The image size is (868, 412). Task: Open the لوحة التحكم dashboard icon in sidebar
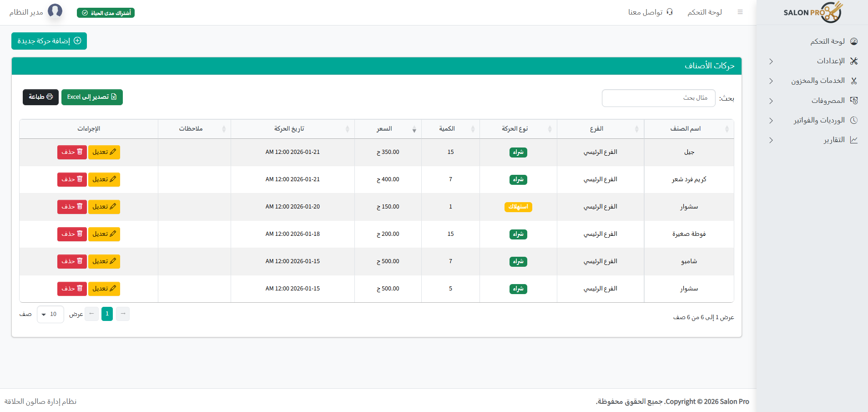854,41
